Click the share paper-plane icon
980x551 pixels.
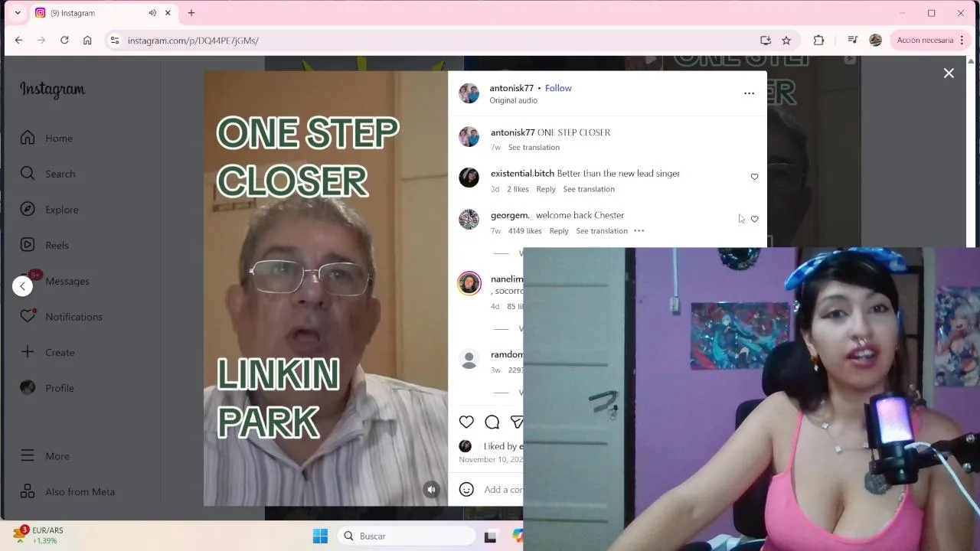click(x=517, y=422)
